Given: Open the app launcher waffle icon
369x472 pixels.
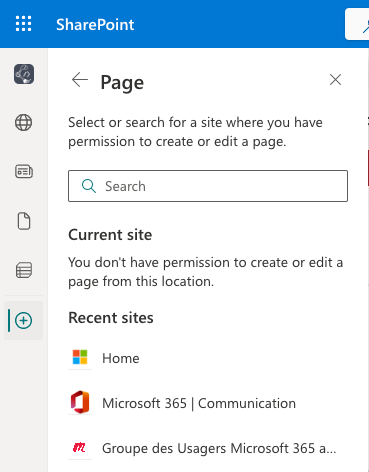Looking at the screenshot, I should pyautogui.click(x=24, y=24).
